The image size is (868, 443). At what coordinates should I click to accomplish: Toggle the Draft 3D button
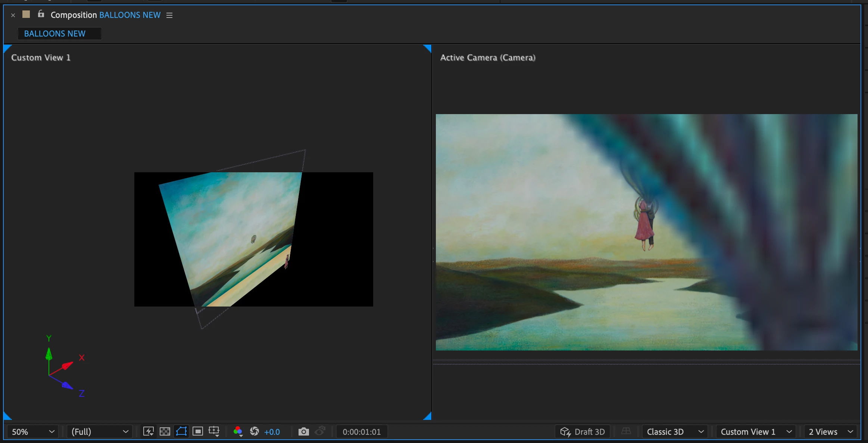(x=583, y=431)
